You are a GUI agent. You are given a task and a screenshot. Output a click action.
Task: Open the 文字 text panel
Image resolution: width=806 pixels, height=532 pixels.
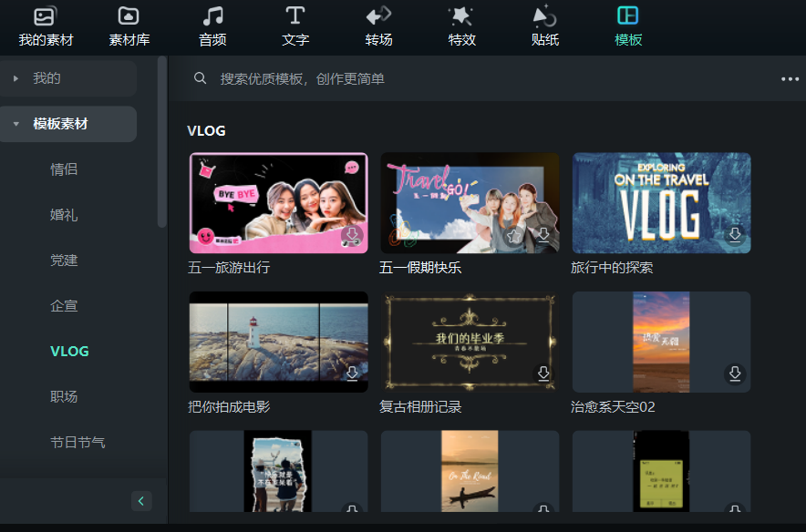click(x=294, y=25)
